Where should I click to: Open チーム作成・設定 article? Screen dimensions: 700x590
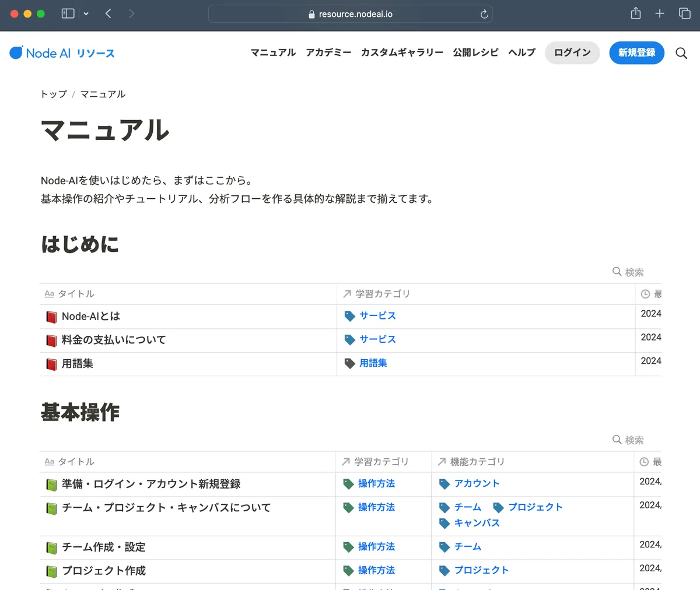(104, 547)
